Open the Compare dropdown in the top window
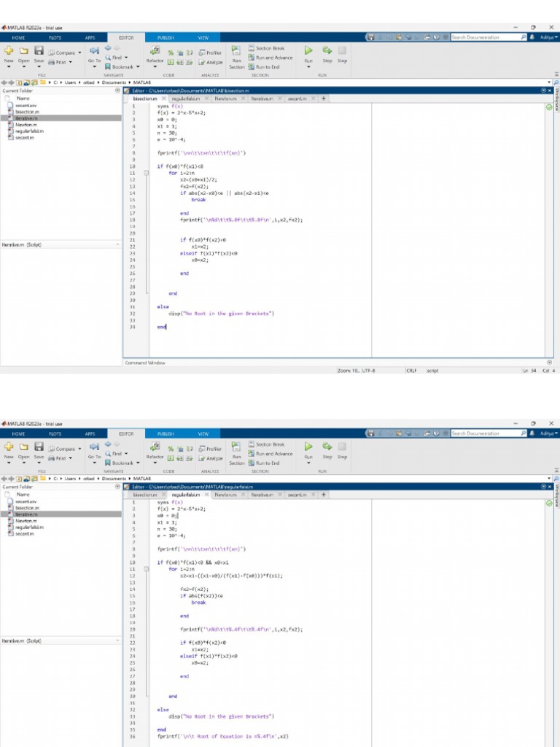 click(x=81, y=53)
